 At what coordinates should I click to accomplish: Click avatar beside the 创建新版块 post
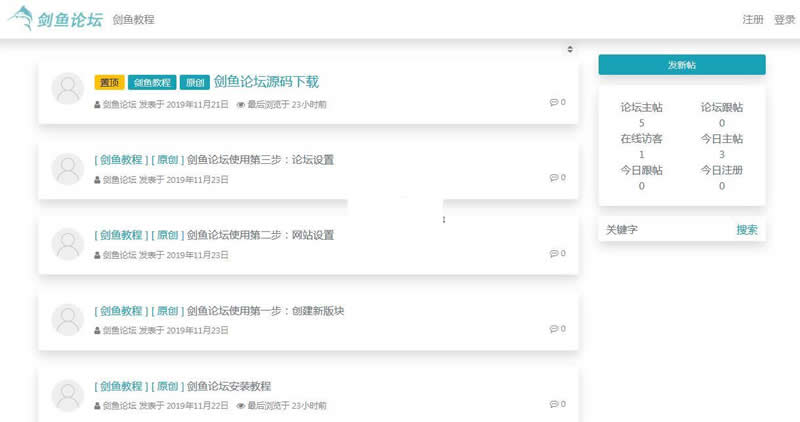[67, 319]
